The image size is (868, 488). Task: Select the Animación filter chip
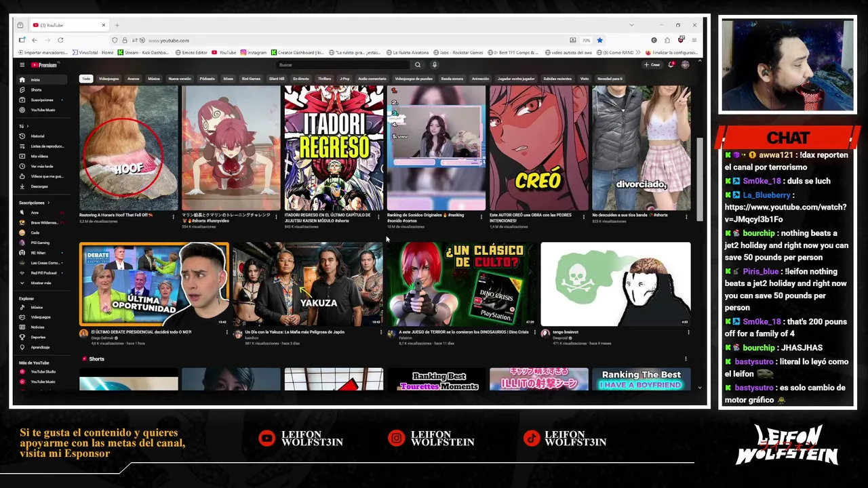coord(480,79)
